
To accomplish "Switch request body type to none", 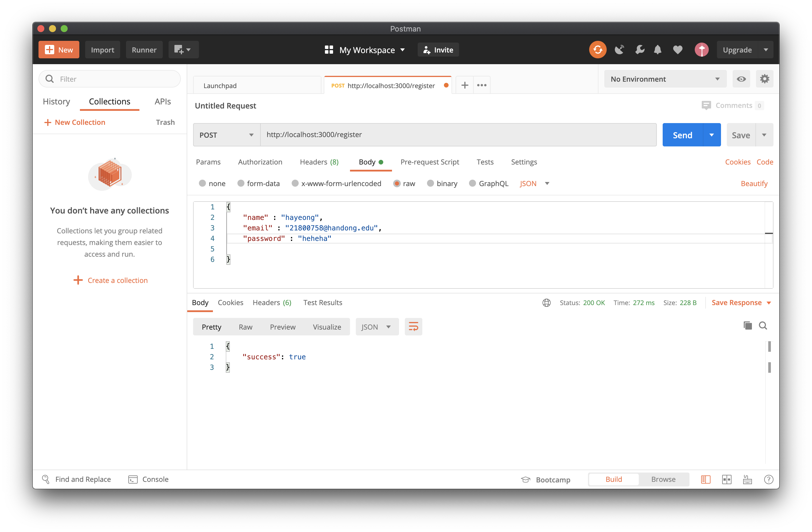I will pos(203,183).
